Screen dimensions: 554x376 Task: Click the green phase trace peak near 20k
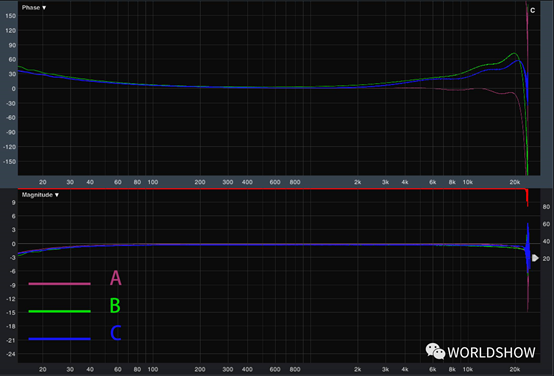(514, 54)
